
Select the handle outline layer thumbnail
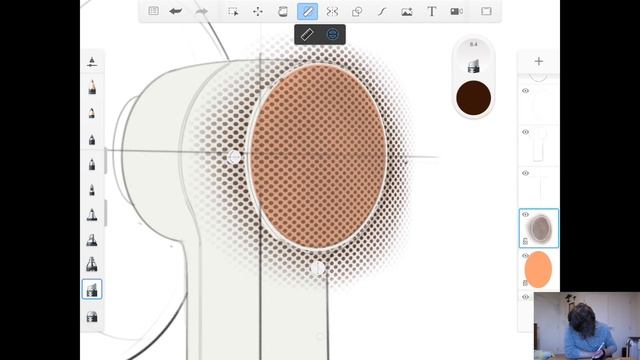pyautogui.click(x=540, y=145)
